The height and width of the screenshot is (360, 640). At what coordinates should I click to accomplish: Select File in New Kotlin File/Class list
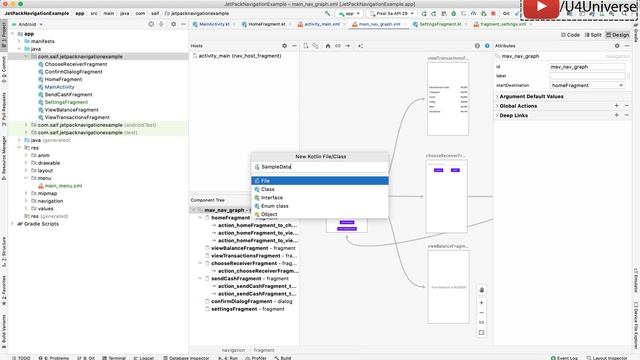coord(320,180)
